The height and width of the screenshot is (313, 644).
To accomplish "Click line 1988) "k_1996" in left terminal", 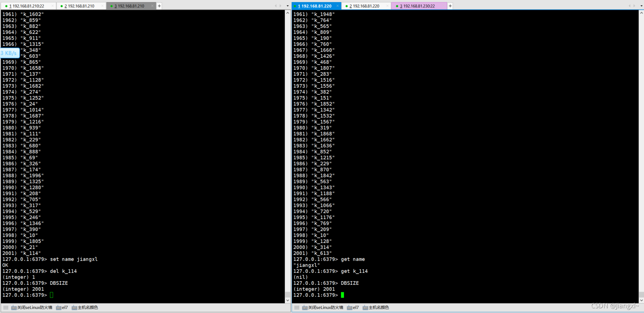I will tap(23, 176).
